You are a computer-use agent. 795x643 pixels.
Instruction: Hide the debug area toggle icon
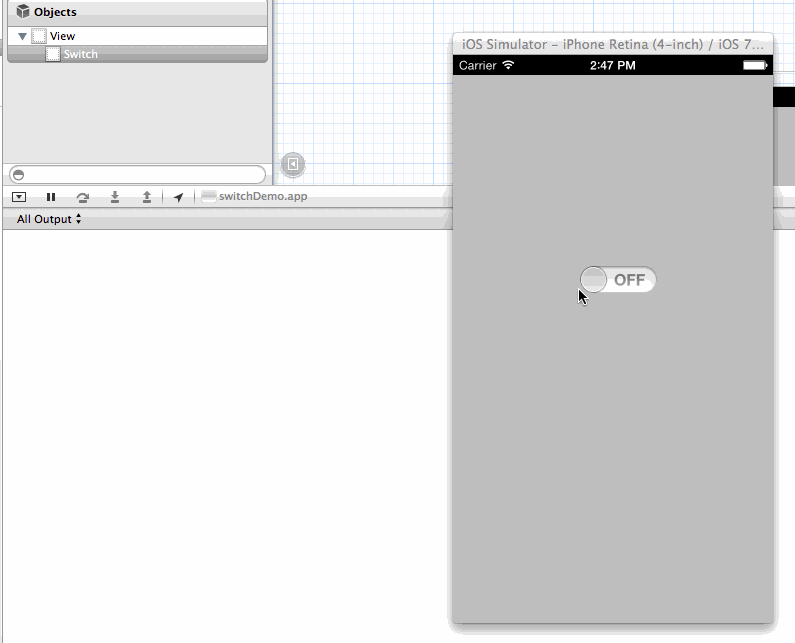coord(19,197)
